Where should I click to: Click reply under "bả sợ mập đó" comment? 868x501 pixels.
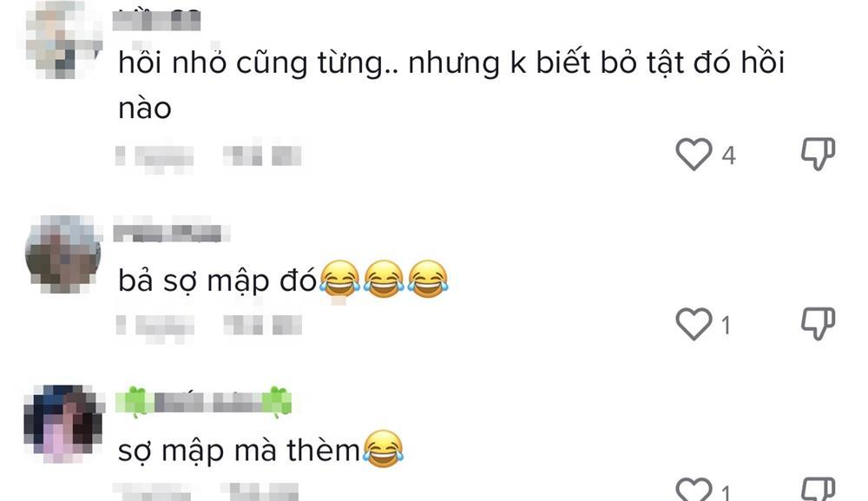coord(262,325)
